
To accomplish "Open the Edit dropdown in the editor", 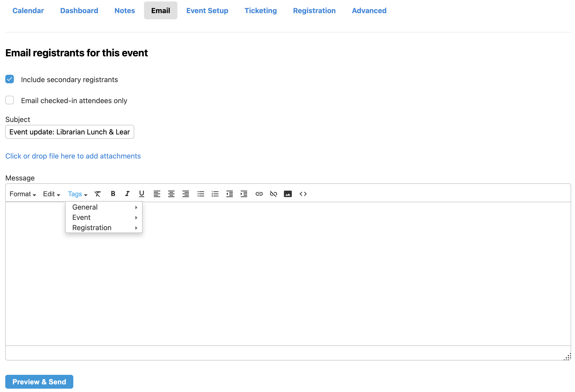I will click(x=52, y=194).
